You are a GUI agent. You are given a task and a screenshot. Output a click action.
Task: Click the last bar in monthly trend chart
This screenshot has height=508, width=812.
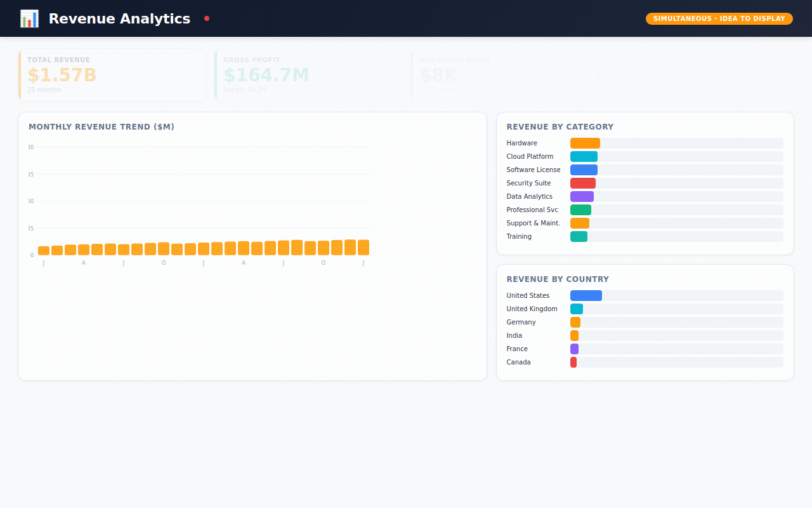coord(363,248)
